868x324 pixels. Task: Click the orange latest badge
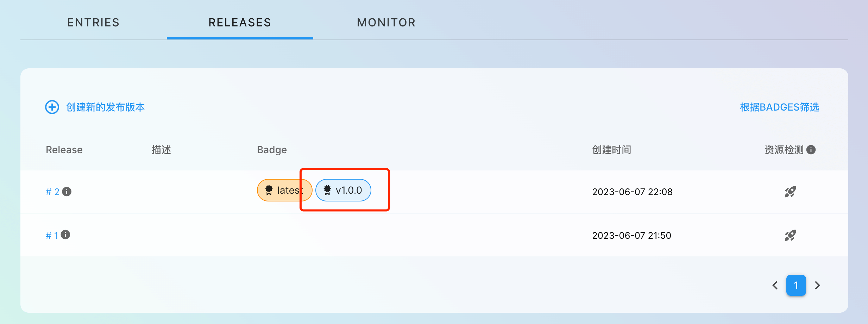click(284, 190)
